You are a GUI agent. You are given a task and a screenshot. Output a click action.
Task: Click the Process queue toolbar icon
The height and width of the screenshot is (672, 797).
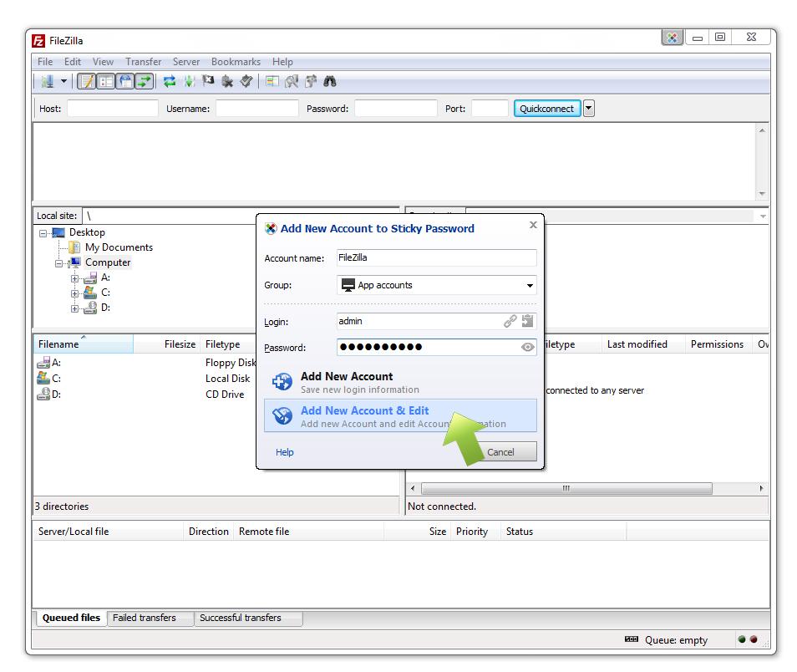point(189,81)
